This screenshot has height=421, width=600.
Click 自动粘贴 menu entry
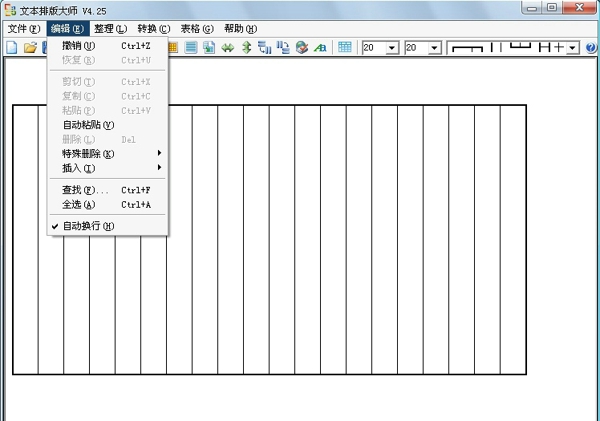click(x=88, y=125)
